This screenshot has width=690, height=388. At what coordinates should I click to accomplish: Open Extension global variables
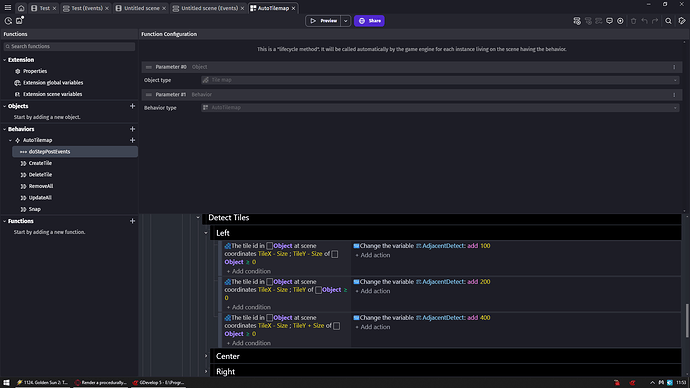click(x=53, y=83)
